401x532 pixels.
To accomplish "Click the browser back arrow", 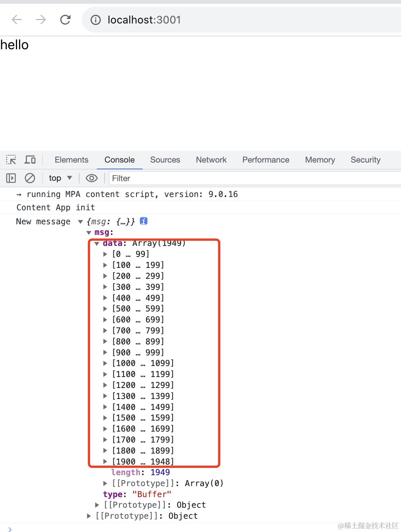I will 17,19.
